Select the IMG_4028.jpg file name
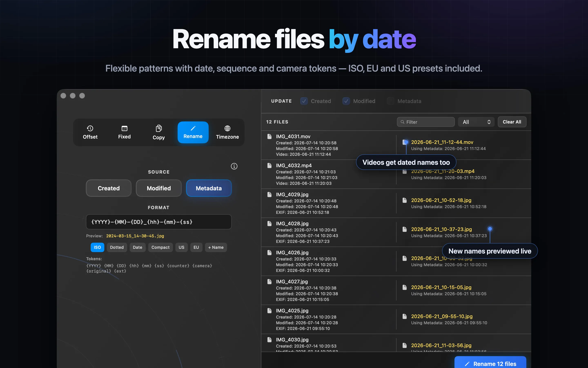This screenshot has height=368, width=588. pos(292,223)
